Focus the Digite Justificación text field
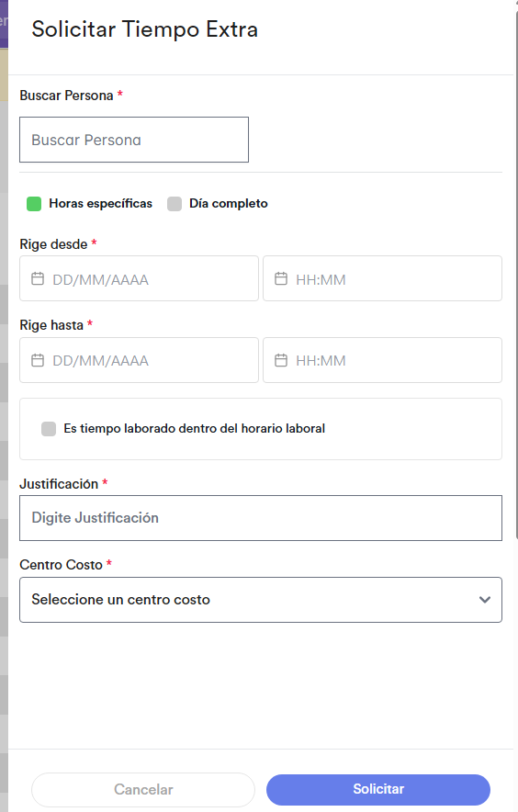Image resolution: width=518 pixels, height=812 pixels. (261, 518)
